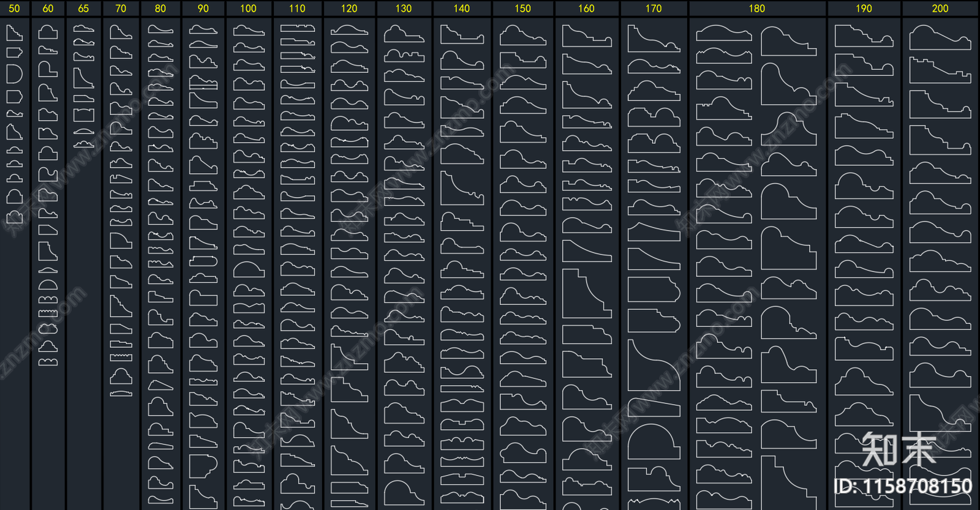Click the ID: 1158708150 text
Screen dimensions: 980x510
902,487
